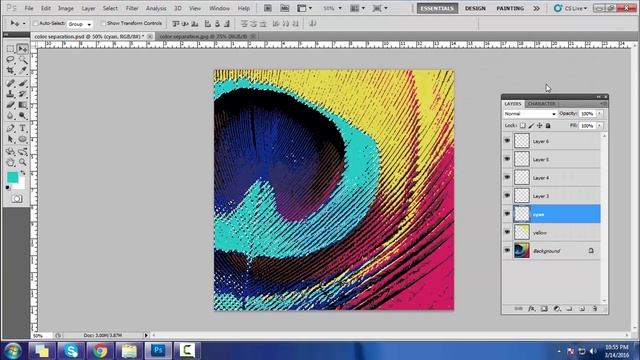Open the blend mode Normal dropdown

(530, 113)
